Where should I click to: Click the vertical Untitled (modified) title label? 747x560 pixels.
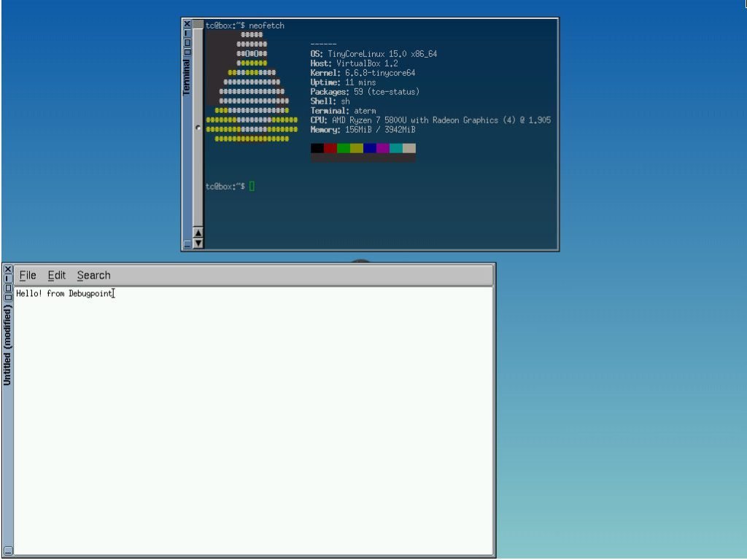(7, 345)
